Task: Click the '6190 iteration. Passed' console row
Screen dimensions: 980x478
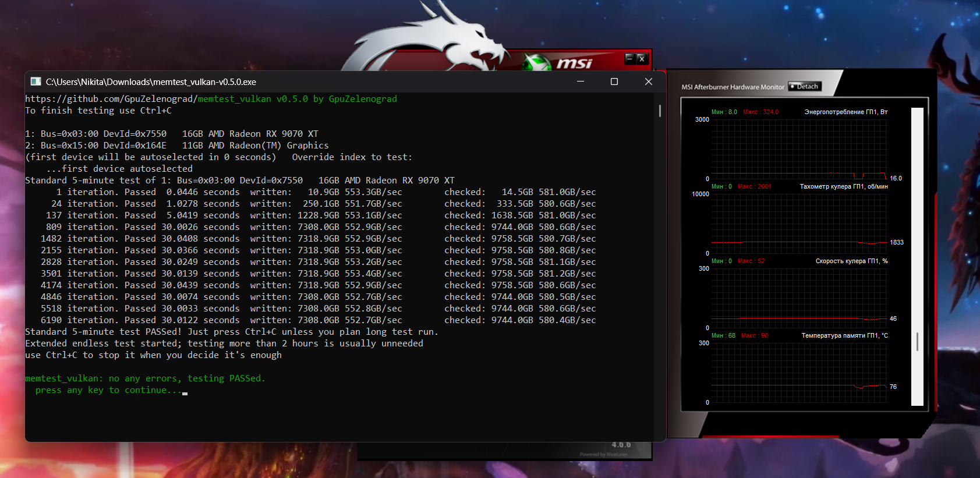Action: click(319, 320)
